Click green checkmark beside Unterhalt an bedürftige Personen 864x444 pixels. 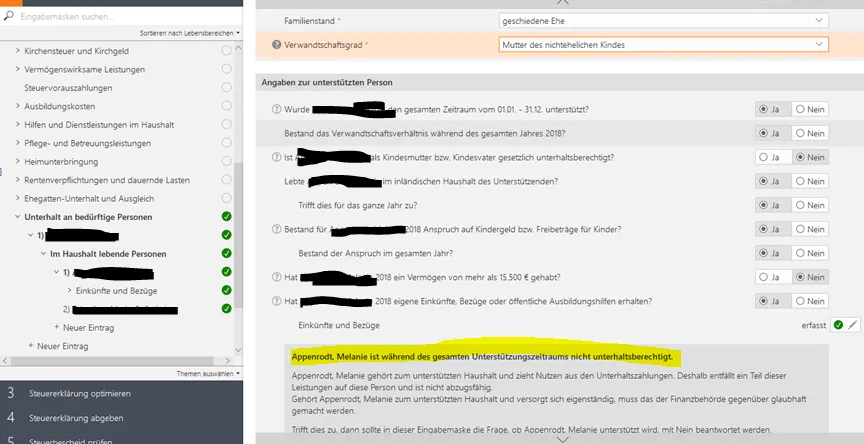pos(227,217)
